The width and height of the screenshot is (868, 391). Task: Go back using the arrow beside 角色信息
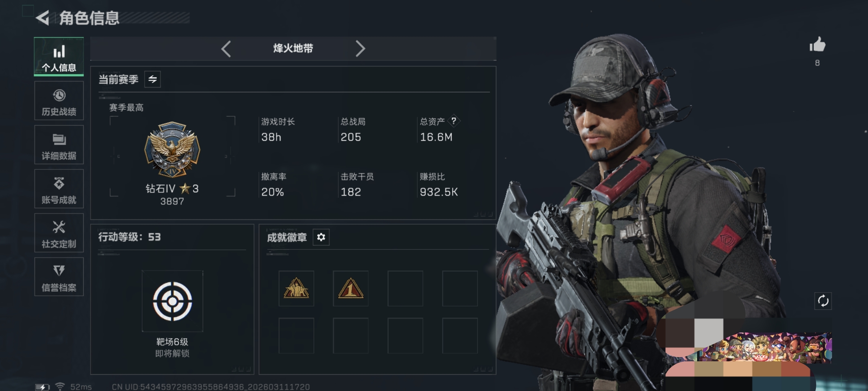[x=43, y=18]
